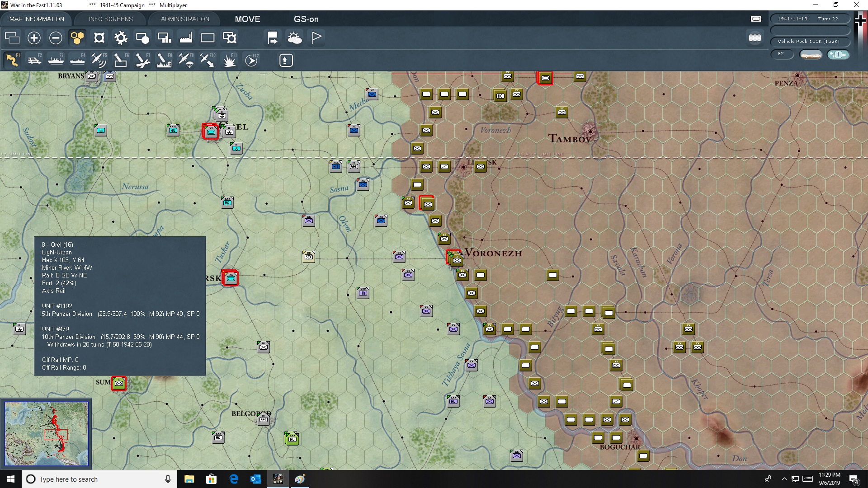Toggle the unit counters display mode
This screenshot has width=868, height=488.
click(99, 38)
